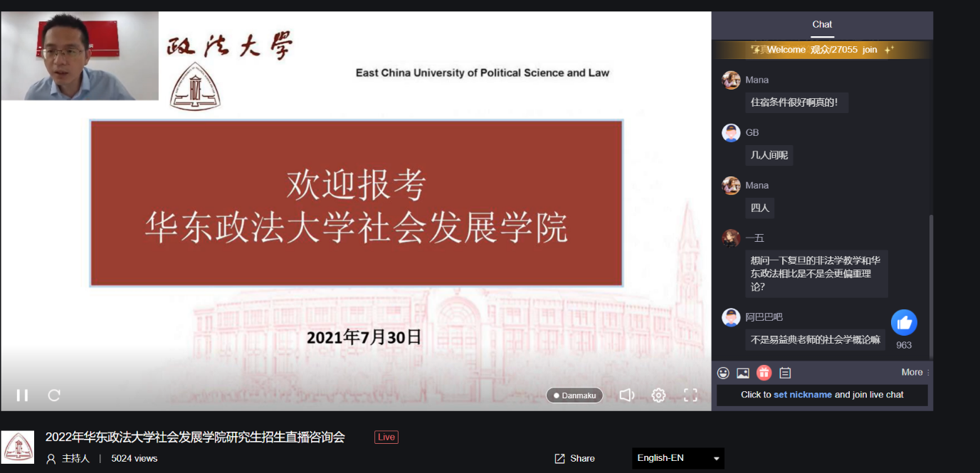Click the livestream title 2022年华东政法大学社会发展学院研究生招生直播咨询会
This screenshot has width=980, height=473.
195,437
